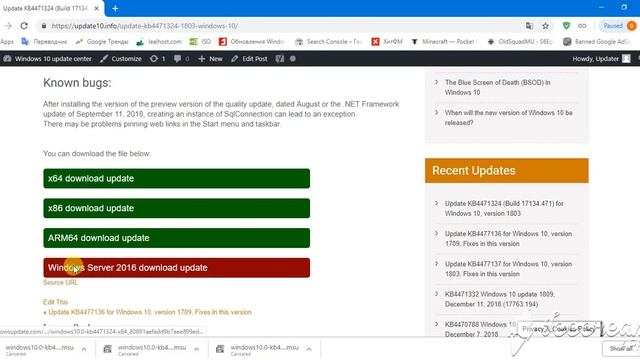The width and height of the screenshot is (640, 360).
Task: Bookmark this page with the star
Action: coord(545,26)
